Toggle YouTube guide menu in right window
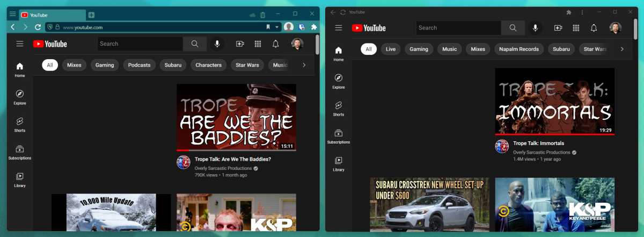 [x=339, y=27]
